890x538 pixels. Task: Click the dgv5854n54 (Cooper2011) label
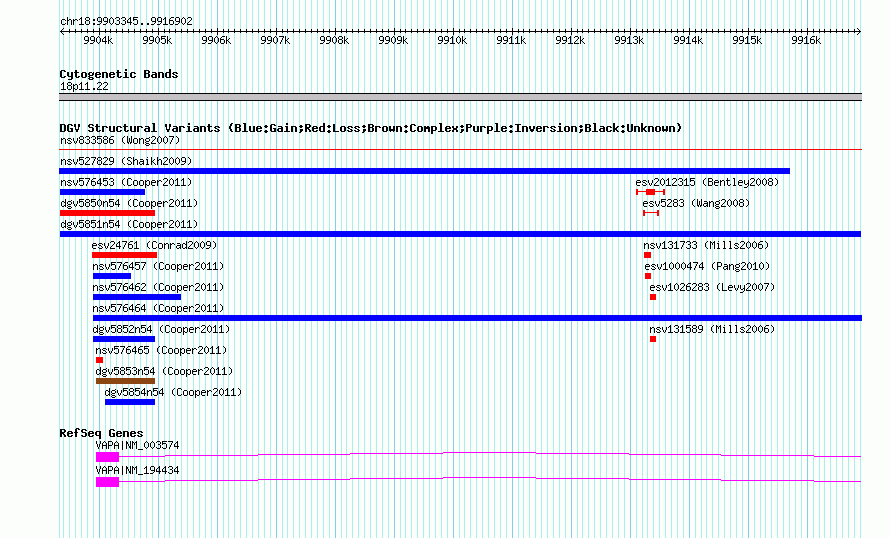click(x=173, y=392)
